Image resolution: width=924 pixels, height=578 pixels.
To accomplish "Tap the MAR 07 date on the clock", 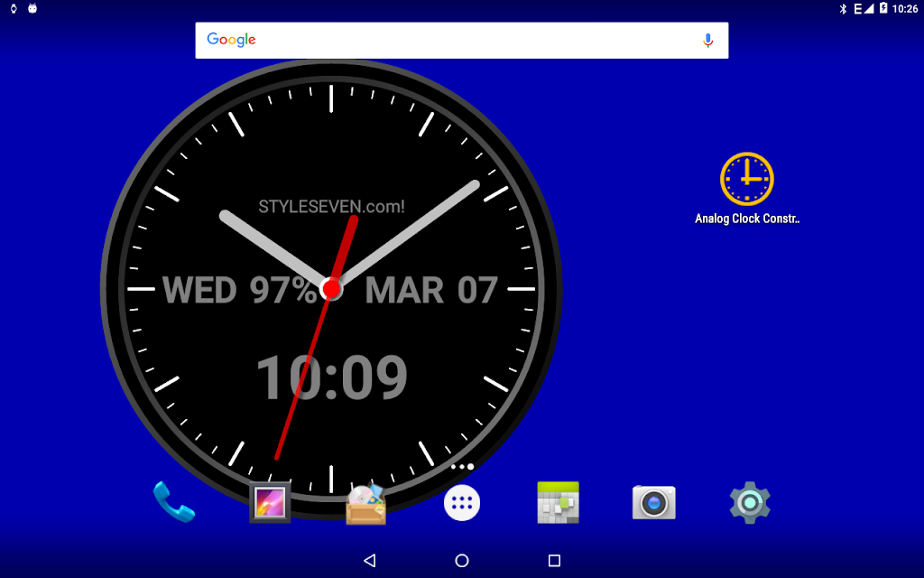I will pyautogui.click(x=431, y=290).
